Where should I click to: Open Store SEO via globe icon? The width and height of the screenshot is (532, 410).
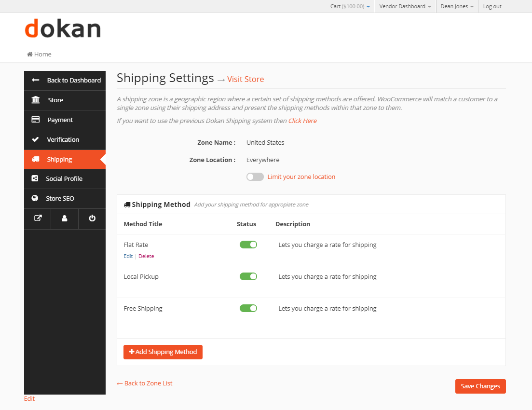35,198
